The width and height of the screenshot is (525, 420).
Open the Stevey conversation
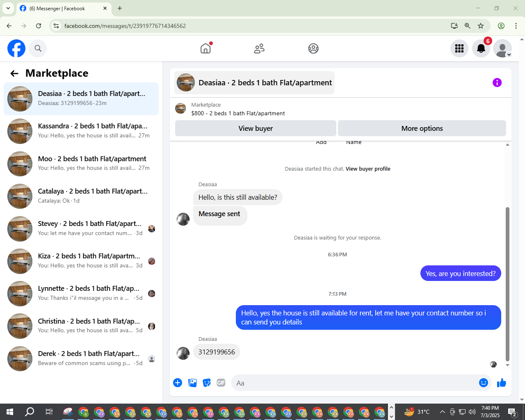pos(81,228)
